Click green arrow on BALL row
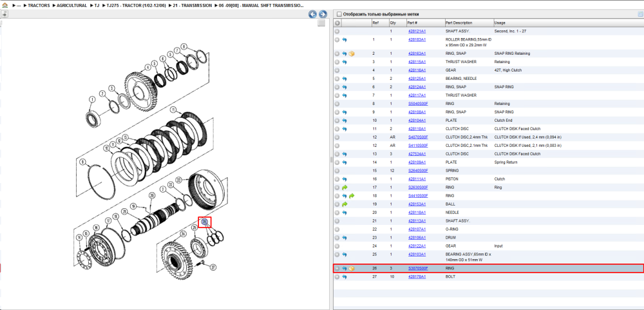Screen dimensions: 644x310 point(344,204)
